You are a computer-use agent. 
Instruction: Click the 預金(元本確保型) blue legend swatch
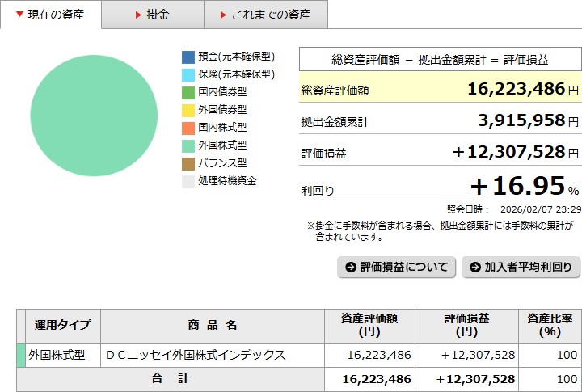pos(188,57)
